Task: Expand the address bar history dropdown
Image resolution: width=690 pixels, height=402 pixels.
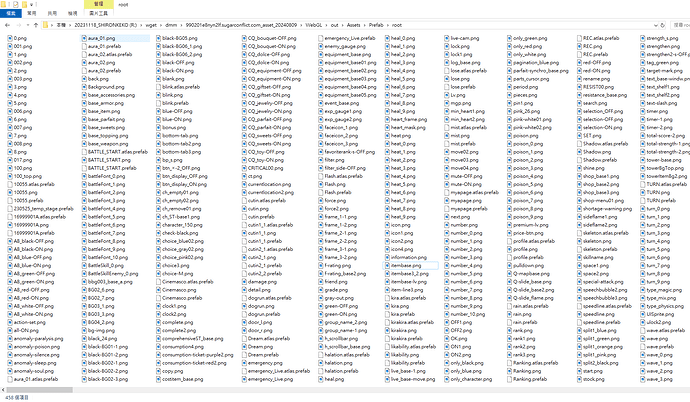Action: (656, 25)
